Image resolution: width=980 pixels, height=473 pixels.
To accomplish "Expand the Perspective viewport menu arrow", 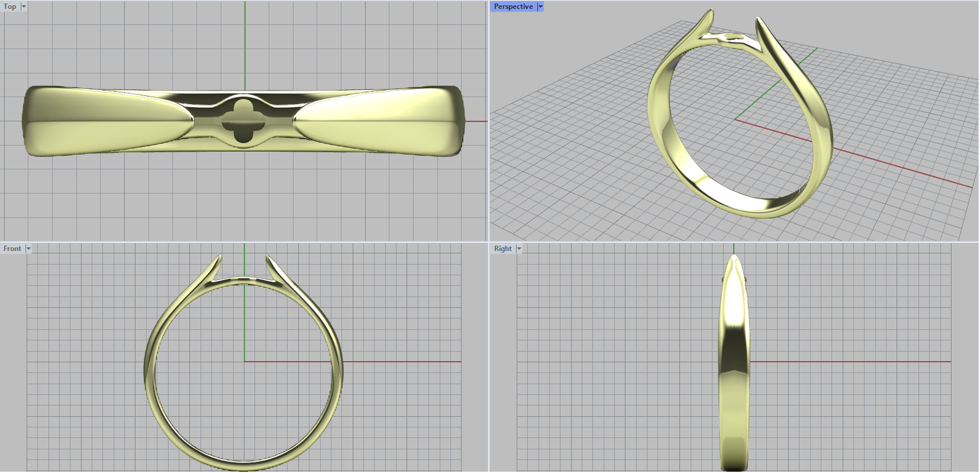I will pyautogui.click(x=540, y=7).
